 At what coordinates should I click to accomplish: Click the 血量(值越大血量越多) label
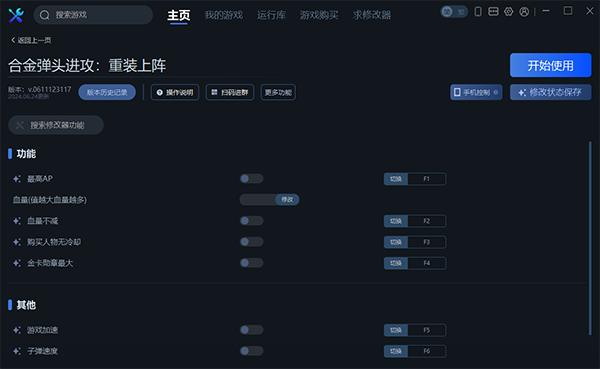pos(50,199)
